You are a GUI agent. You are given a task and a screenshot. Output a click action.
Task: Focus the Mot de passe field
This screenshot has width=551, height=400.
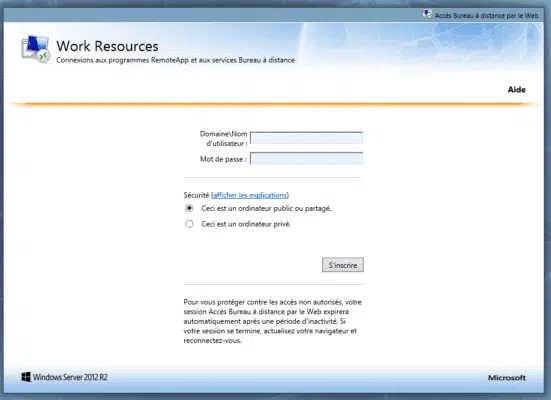tap(306, 159)
